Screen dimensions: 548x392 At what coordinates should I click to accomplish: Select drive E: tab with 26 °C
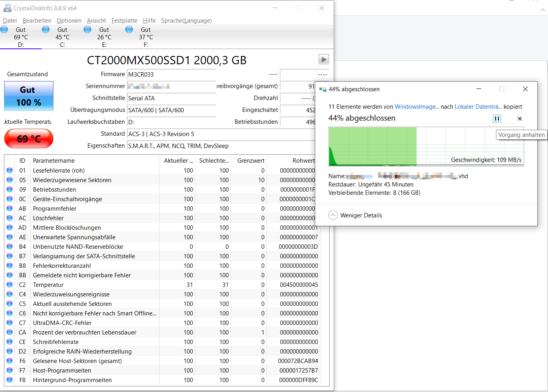point(104,37)
